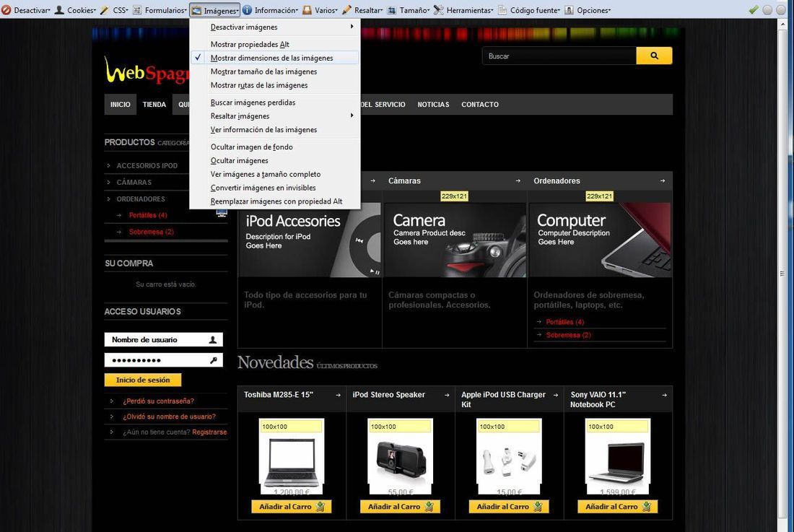Add iPod Stereo Speaker to cart
Viewport: 794px width, 532px height.
(400, 506)
